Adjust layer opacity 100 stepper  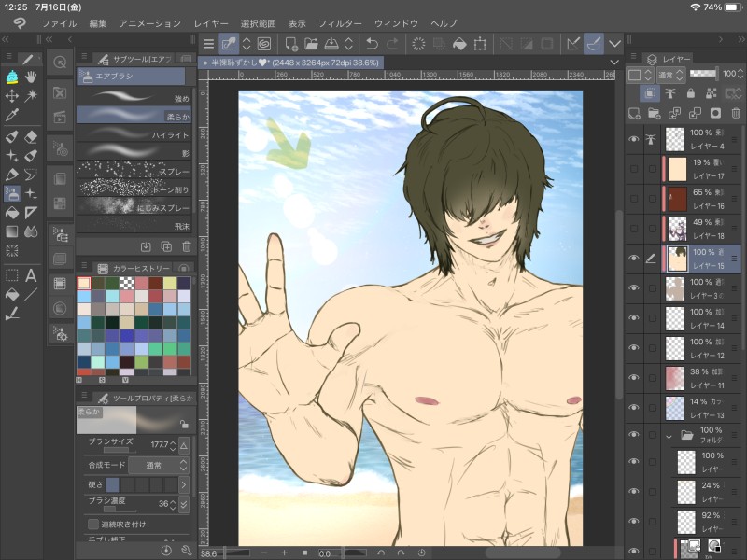740,74
